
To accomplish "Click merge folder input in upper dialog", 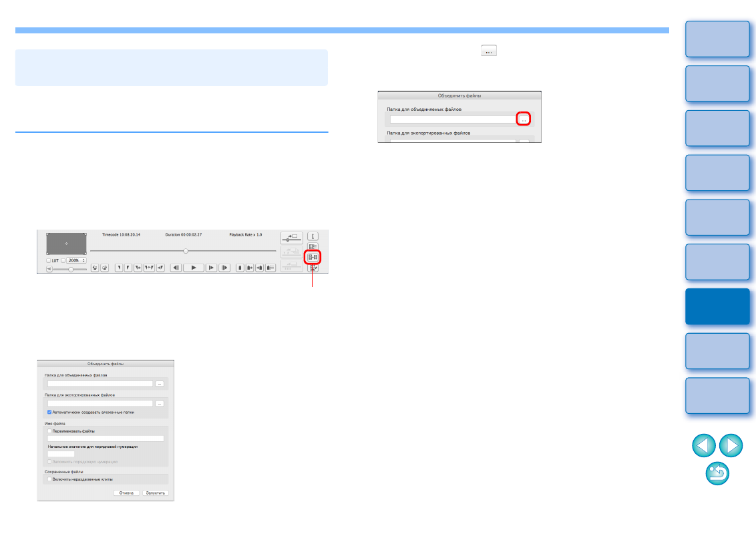I will 453,119.
